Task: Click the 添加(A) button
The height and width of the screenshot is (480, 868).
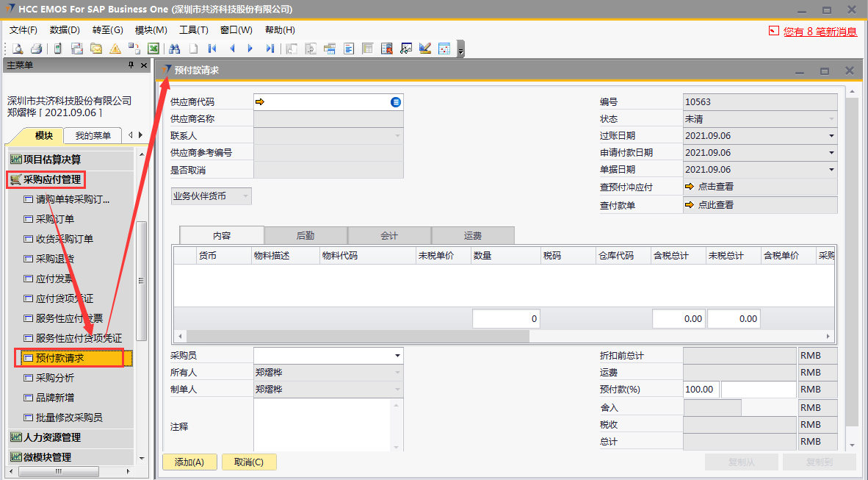Action: [x=189, y=462]
